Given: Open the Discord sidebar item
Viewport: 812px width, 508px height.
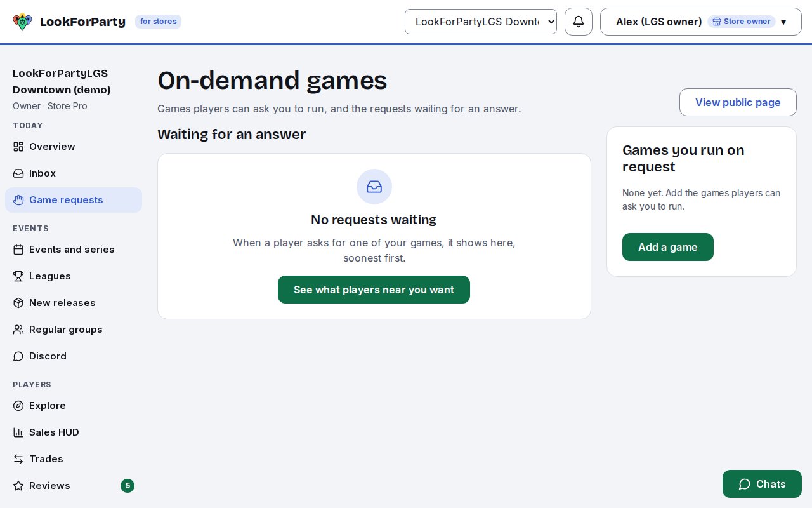Looking at the screenshot, I should (x=74, y=356).
